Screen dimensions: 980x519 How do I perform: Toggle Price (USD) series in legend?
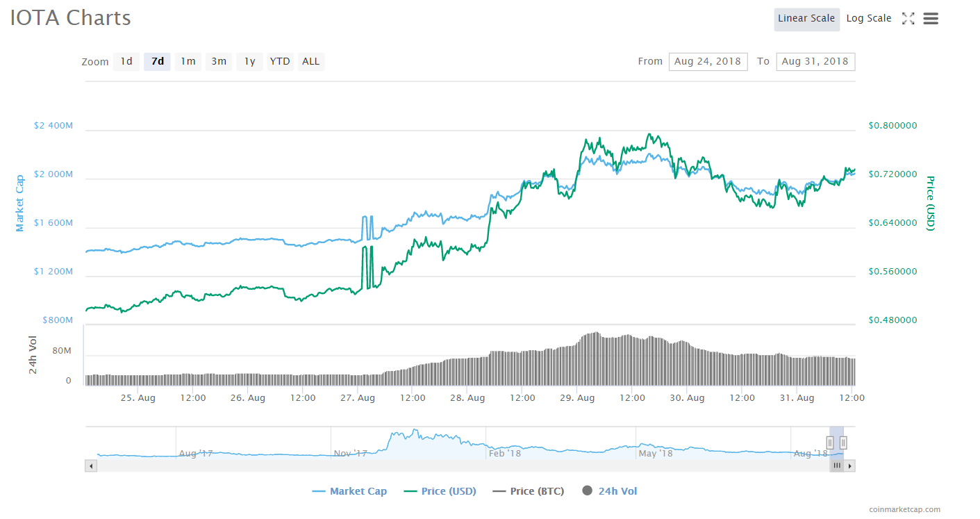[x=440, y=491]
